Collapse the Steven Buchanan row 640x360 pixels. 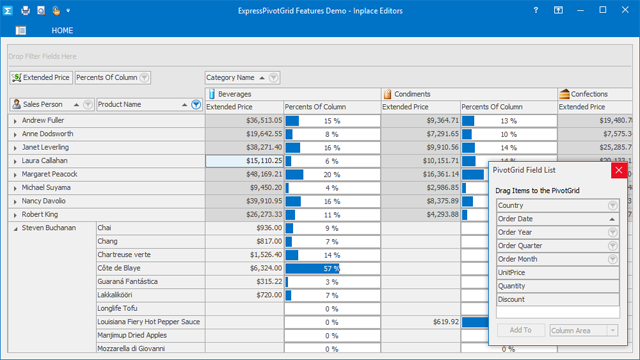click(x=15, y=229)
